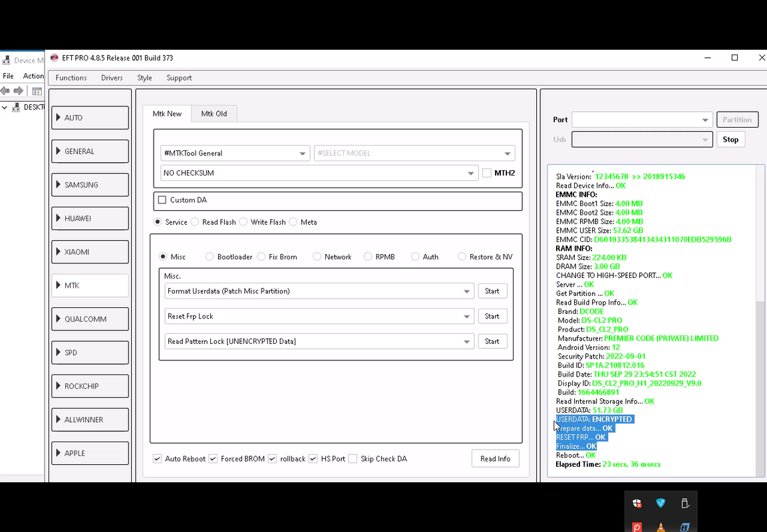Open the #SELECT MODEL dropdown
Image resolution: width=767 pixels, height=532 pixels.
(414, 153)
